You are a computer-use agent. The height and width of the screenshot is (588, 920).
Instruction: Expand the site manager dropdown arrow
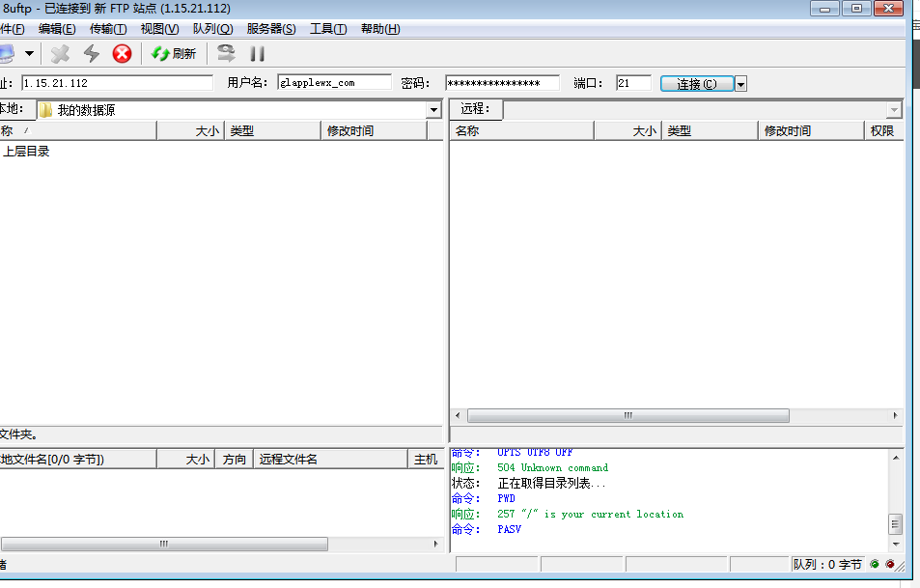[x=29, y=53]
